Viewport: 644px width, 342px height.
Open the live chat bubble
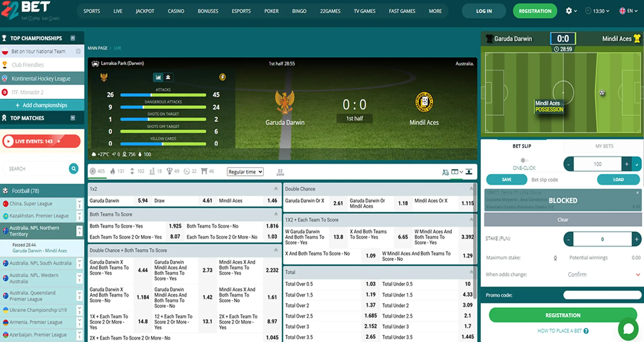pos(628,329)
